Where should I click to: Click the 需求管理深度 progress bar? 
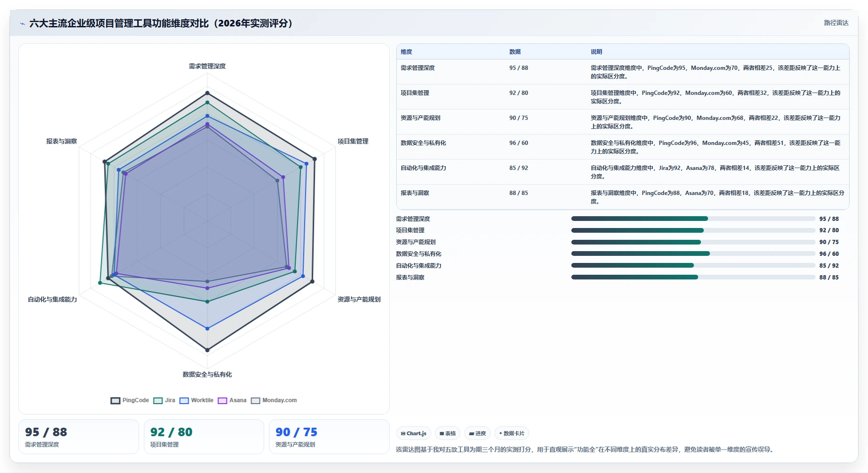[x=693, y=219]
